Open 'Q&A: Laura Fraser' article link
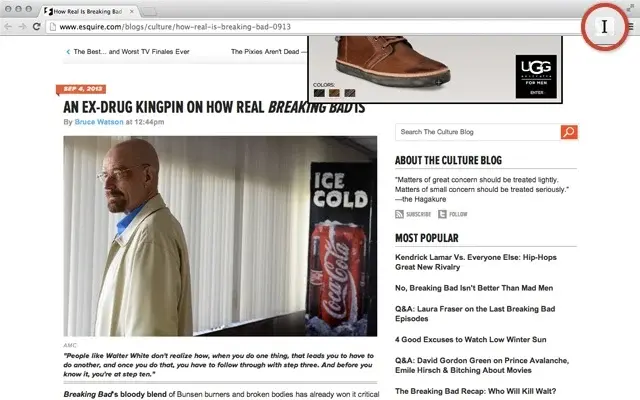640x400 pixels. [475, 313]
